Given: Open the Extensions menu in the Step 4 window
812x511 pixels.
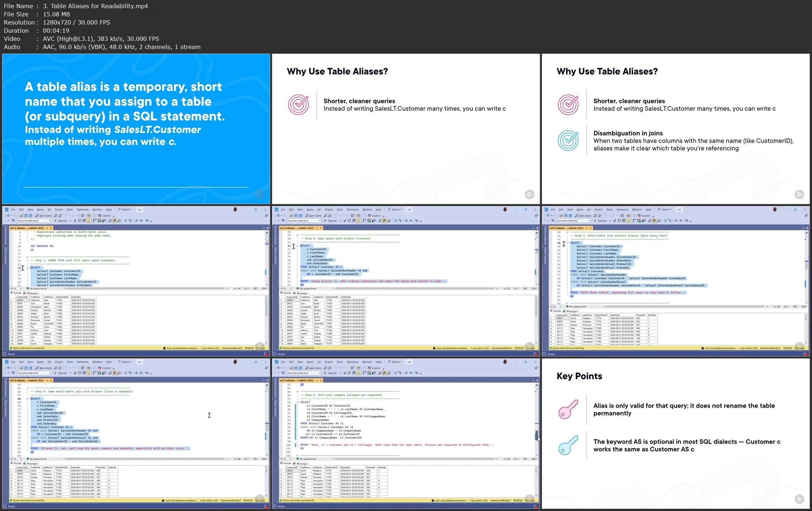Looking at the screenshot, I should tap(82, 362).
